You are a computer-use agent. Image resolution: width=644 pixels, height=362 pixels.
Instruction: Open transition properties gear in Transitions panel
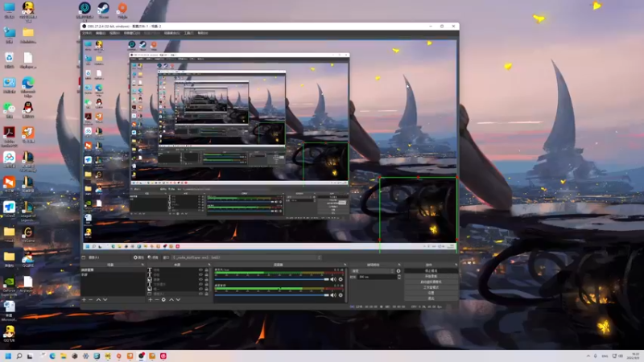click(x=398, y=271)
